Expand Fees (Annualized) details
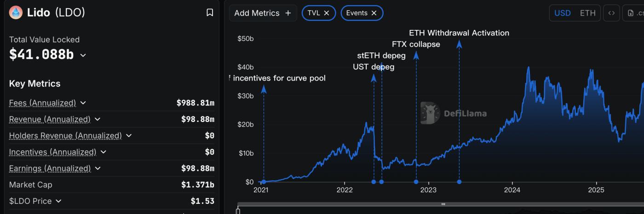644x214 pixels. pyautogui.click(x=83, y=103)
